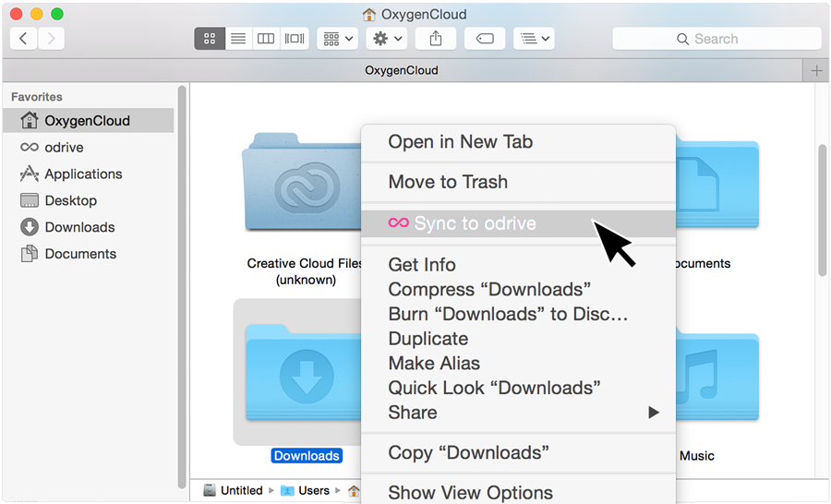831x504 pixels.
Task: Open Desktop in the sidebar
Action: click(x=88, y=200)
